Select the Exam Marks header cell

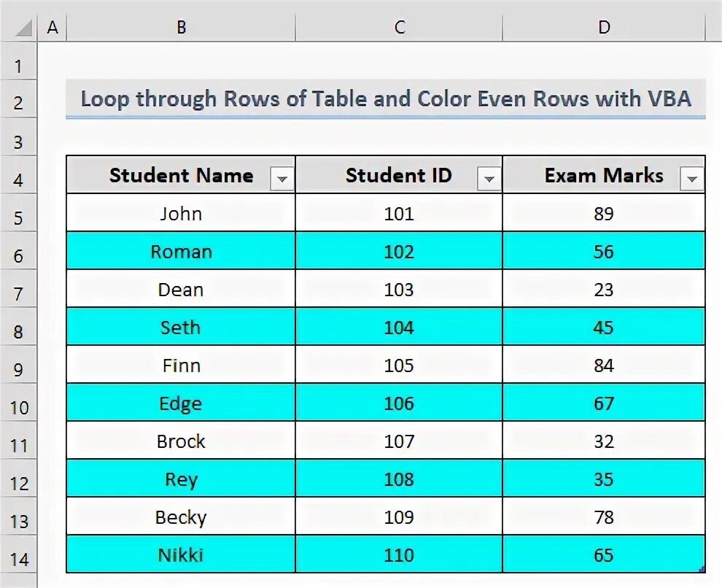[604, 175]
